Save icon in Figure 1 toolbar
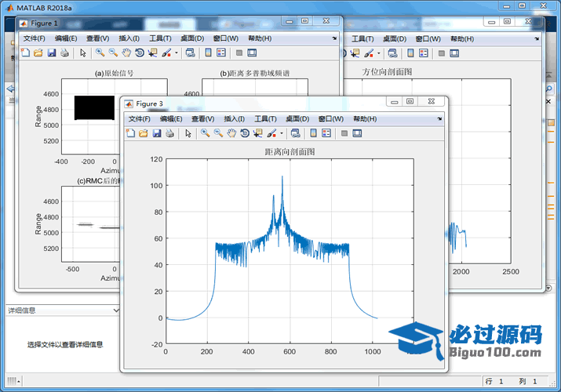The height and width of the screenshot is (392, 561). coord(52,53)
